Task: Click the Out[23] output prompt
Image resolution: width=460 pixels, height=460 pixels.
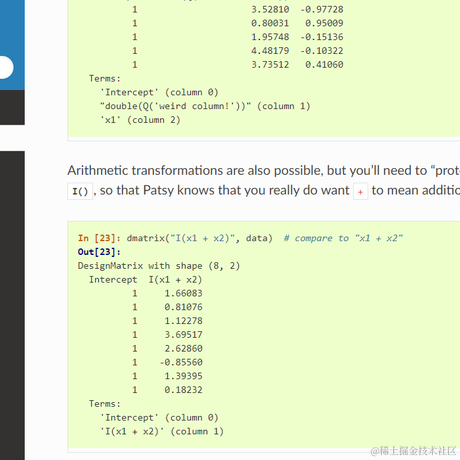Action: pos(99,252)
